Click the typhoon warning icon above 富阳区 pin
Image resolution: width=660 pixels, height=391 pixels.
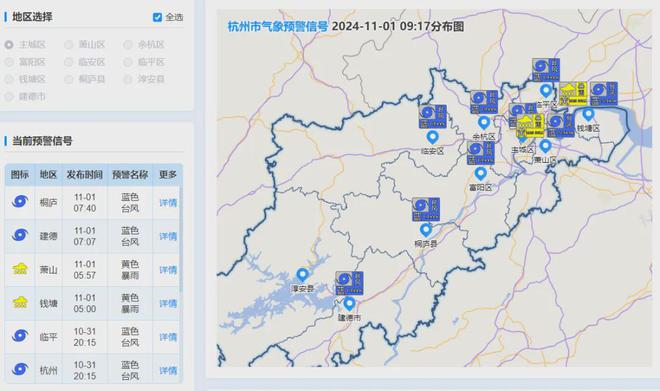(480, 153)
